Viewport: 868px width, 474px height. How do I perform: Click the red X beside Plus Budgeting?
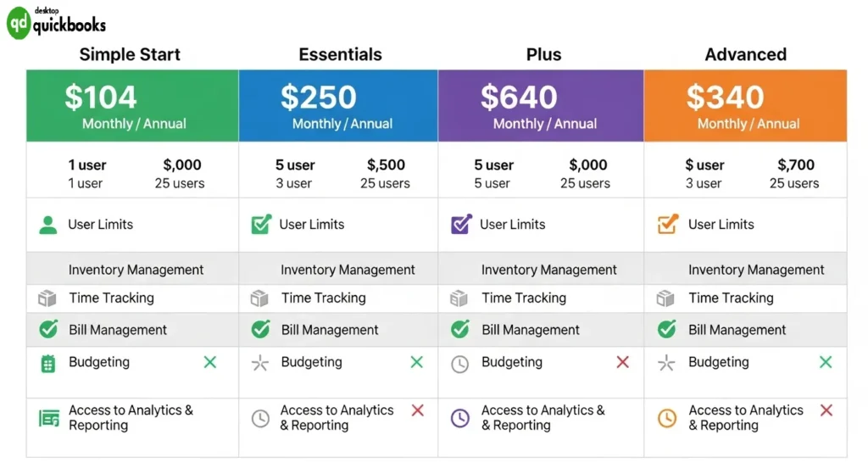pos(623,362)
